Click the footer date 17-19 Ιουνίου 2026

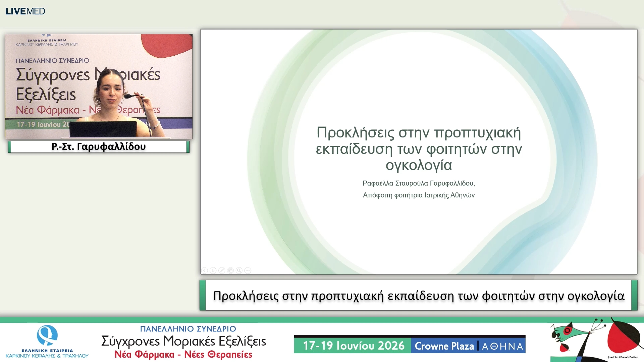coord(354,346)
